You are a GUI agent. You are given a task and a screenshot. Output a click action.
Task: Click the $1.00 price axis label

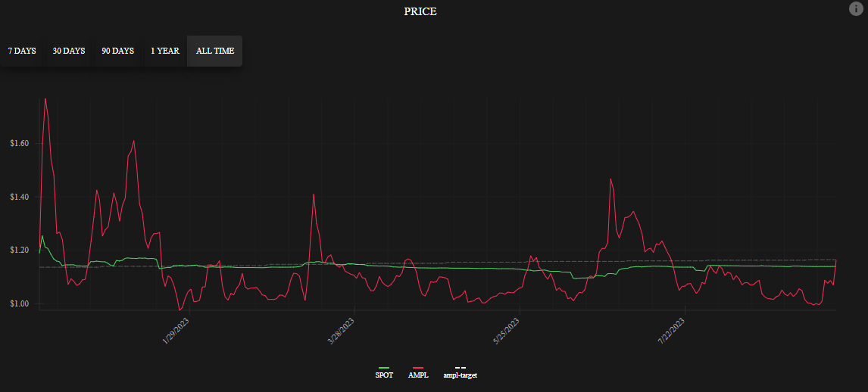[19, 303]
